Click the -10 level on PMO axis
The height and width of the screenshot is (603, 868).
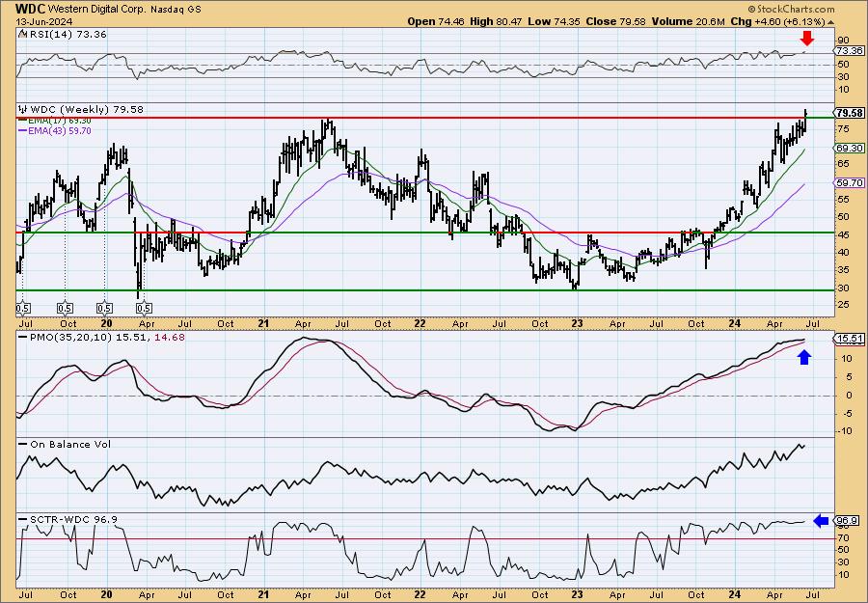(x=844, y=431)
